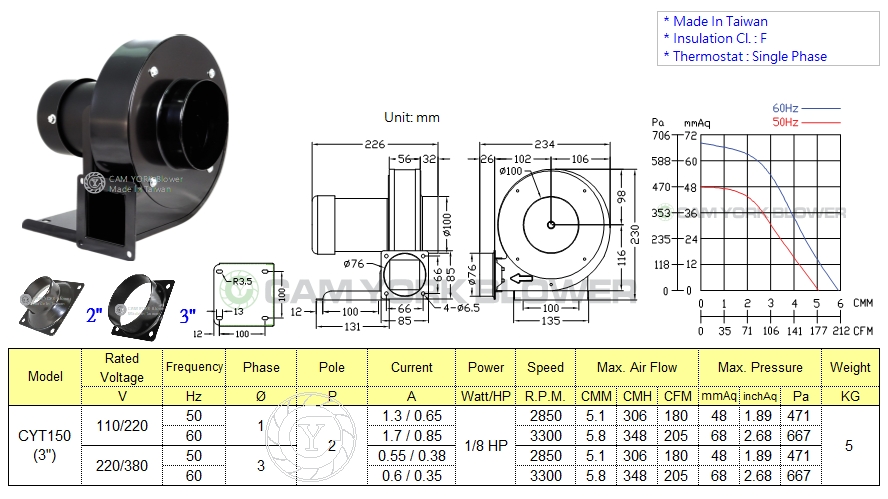The width and height of the screenshot is (888, 499).
Task: Click the red 50Hz legend line
Action: point(821,122)
